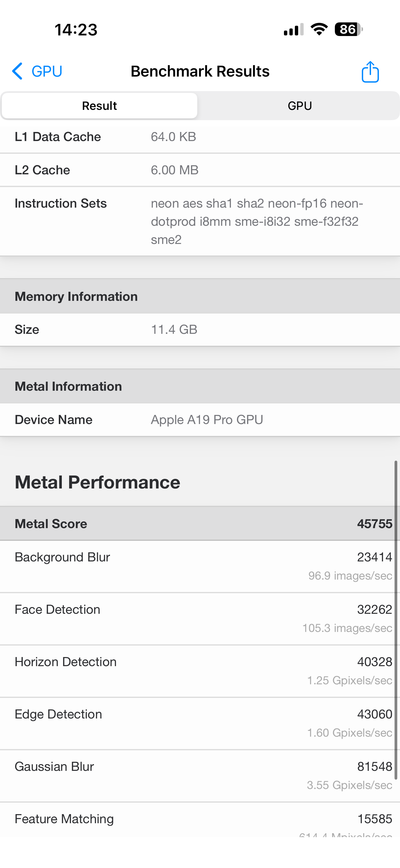Tap the Edge Detection score row

(x=200, y=723)
